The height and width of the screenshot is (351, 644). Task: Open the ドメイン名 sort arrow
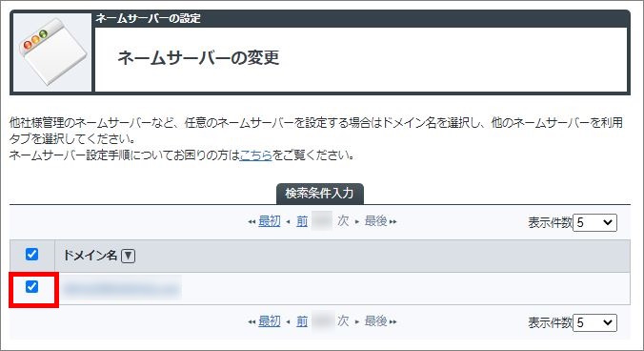point(129,256)
